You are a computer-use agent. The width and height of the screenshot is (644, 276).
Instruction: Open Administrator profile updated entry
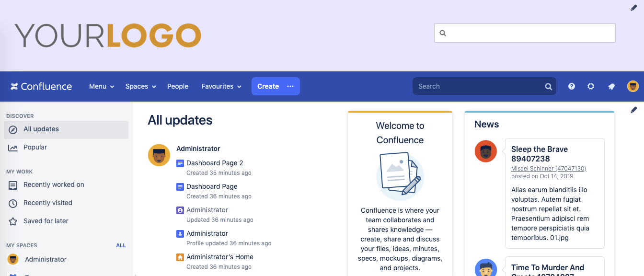[207, 233]
